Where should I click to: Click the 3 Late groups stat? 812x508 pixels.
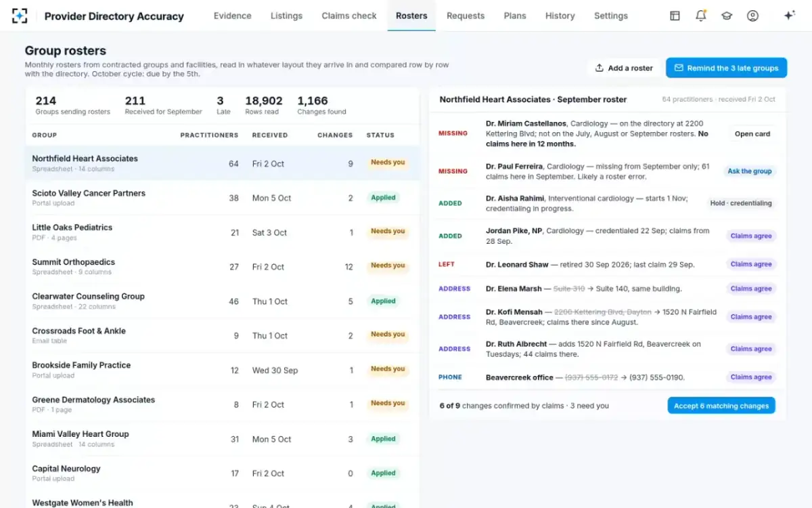[x=223, y=105]
